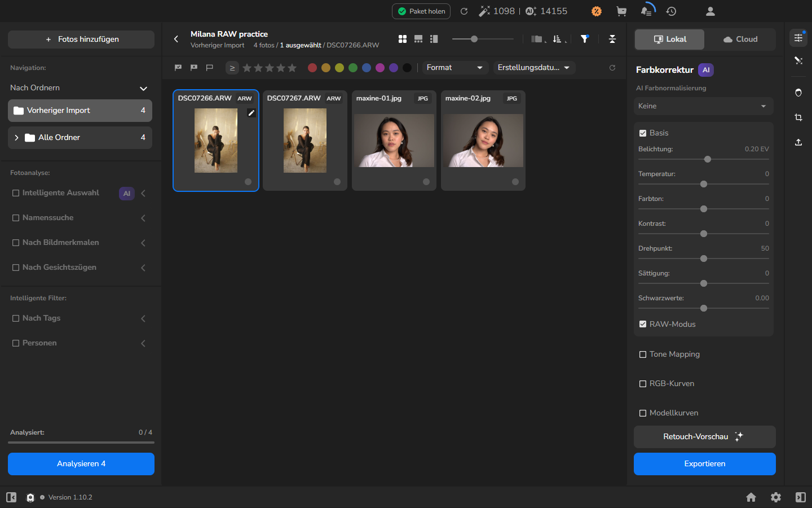
Task: Go to home icon at bottom
Action: 751,497
